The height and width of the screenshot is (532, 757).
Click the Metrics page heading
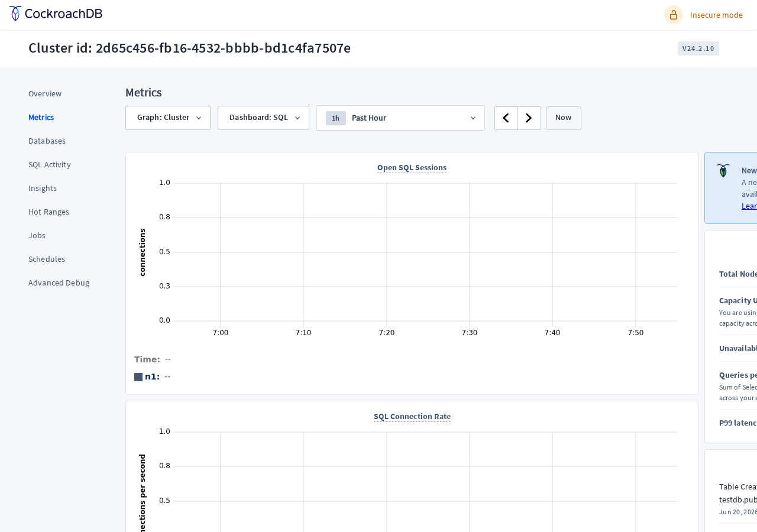[x=144, y=92]
